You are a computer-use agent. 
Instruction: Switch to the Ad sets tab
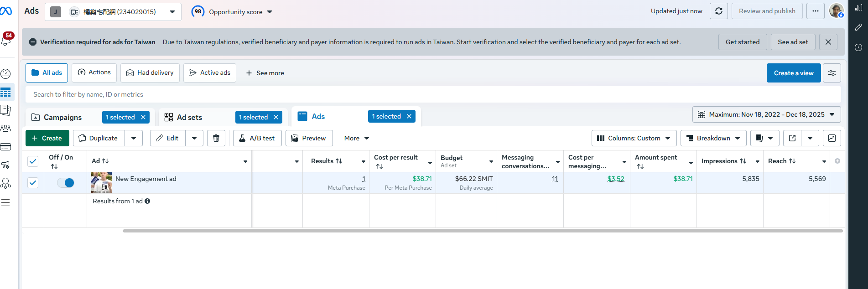click(189, 118)
